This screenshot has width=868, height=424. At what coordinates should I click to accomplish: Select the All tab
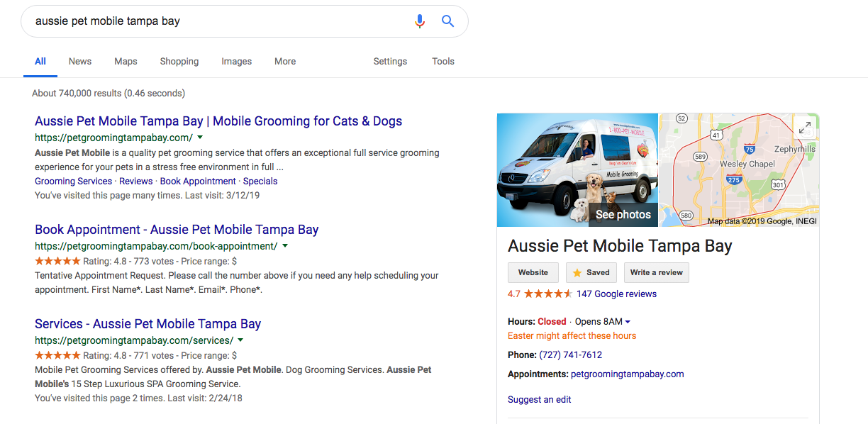pos(40,62)
